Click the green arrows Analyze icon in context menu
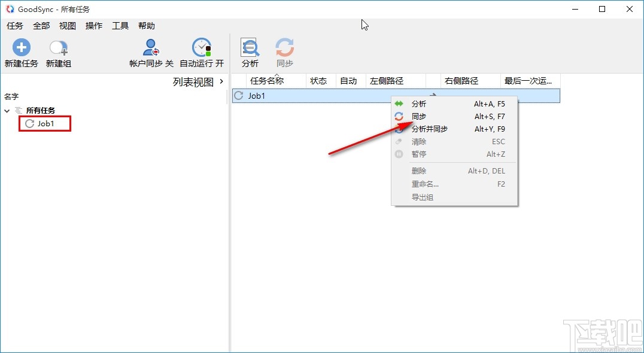The height and width of the screenshot is (353, 644). click(x=399, y=104)
